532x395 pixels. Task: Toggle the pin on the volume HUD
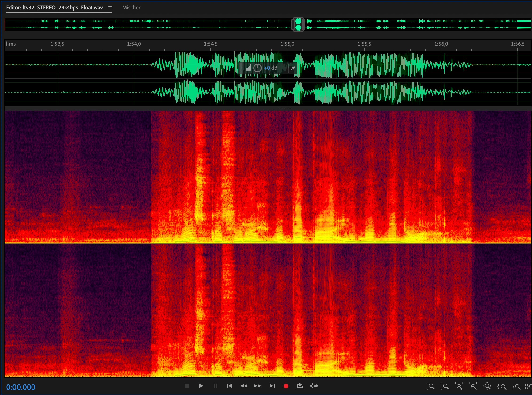point(293,68)
